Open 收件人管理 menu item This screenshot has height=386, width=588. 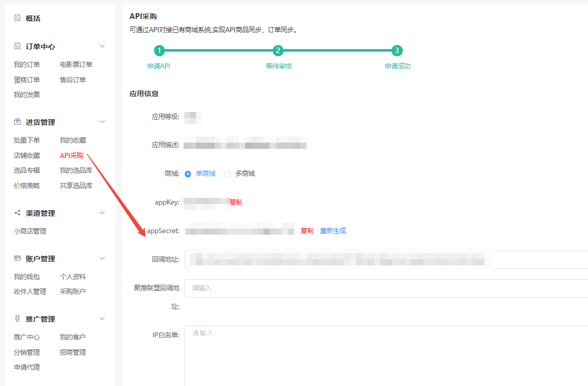click(30, 291)
